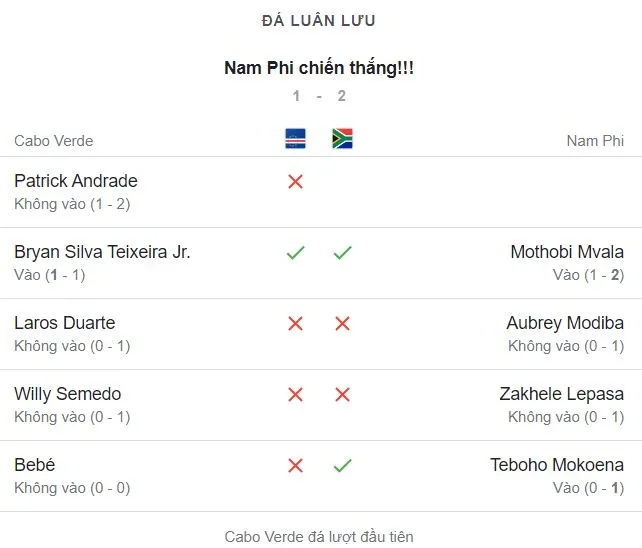642x548 pixels.
Task: Click the ĐÁ LUÂN LƯU heading
Action: [319, 21]
